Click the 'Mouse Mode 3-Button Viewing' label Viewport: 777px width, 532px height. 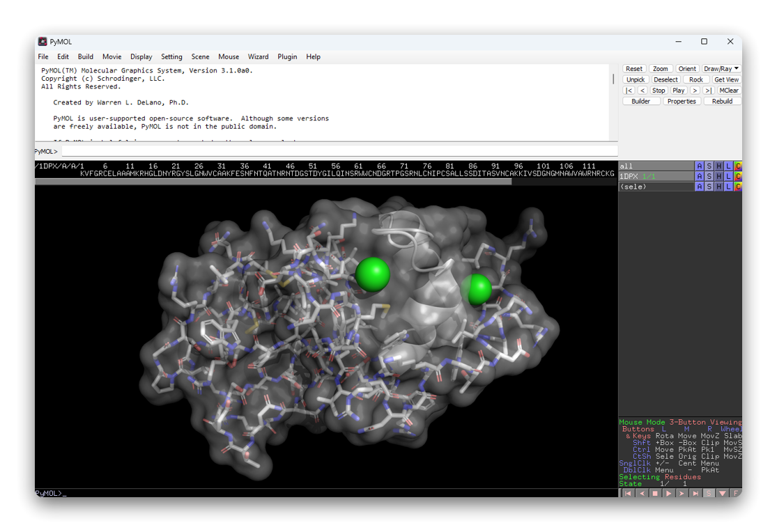(x=680, y=422)
